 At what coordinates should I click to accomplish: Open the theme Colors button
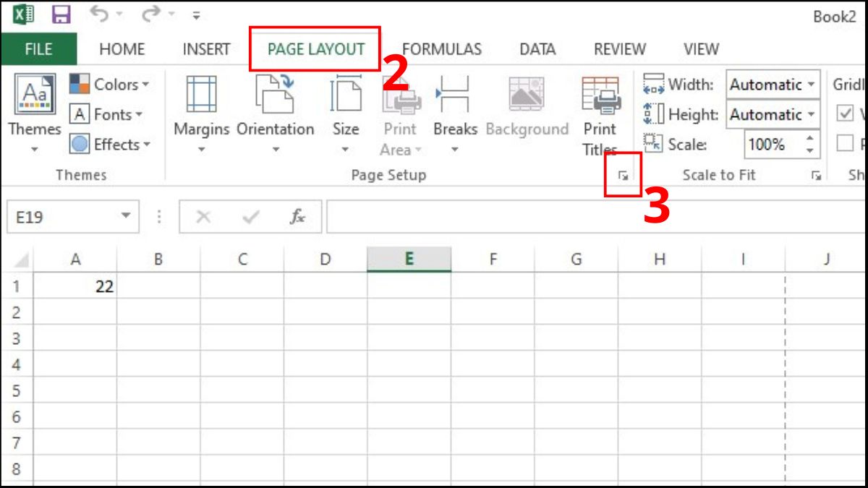[109, 85]
